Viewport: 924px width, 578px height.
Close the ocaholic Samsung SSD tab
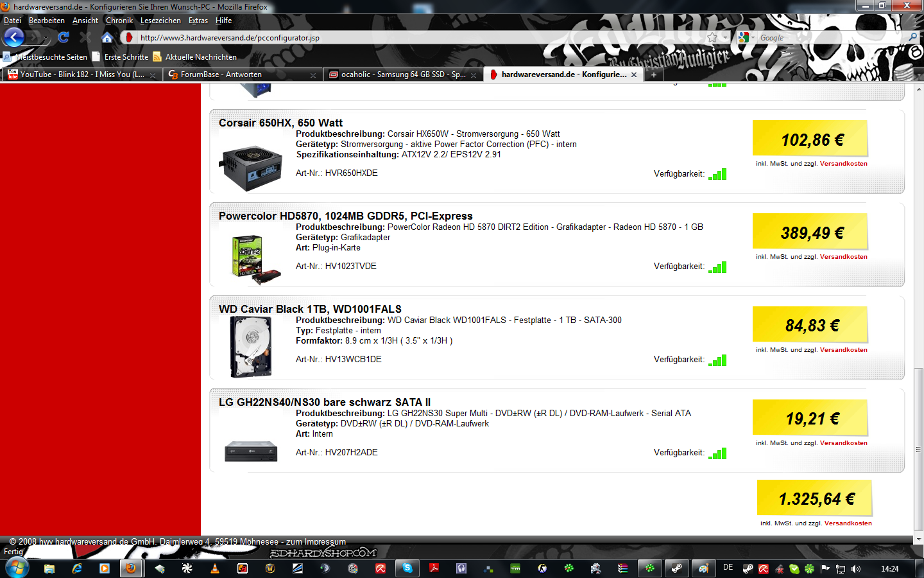click(474, 75)
